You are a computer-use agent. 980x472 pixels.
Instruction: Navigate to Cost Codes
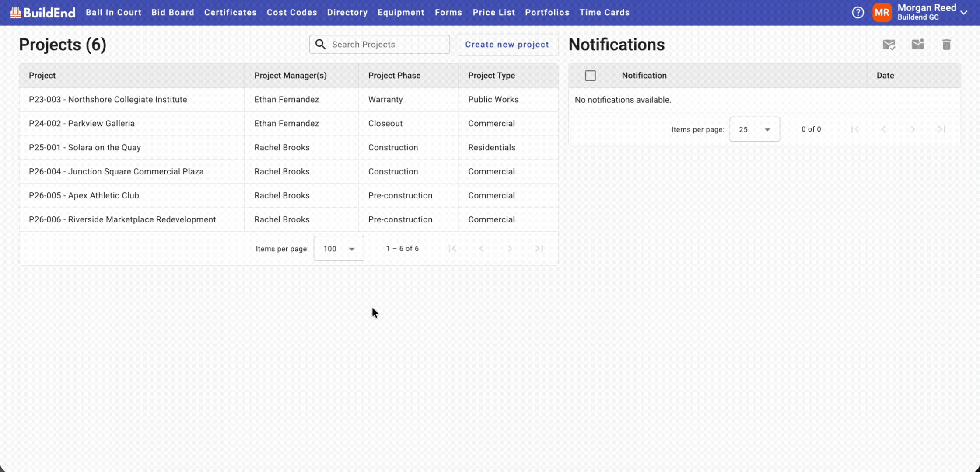pos(292,13)
